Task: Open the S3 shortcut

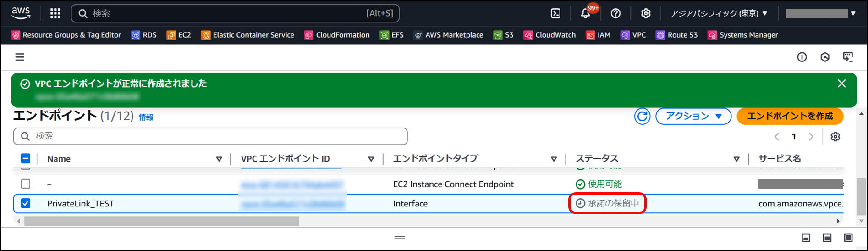Action: (x=503, y=35)
